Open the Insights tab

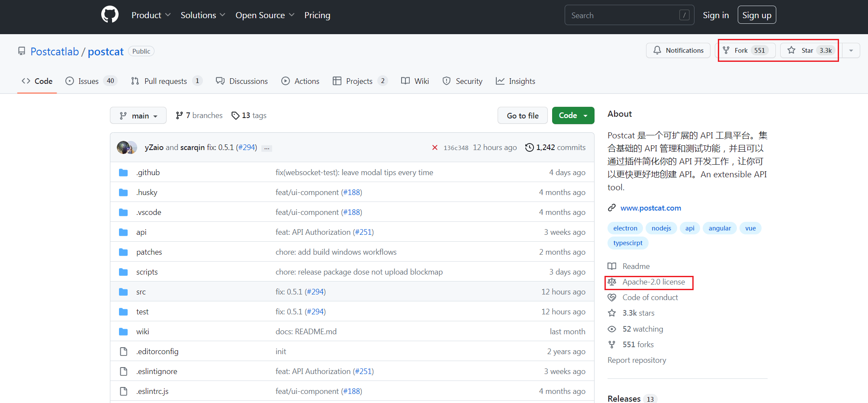[515, 81]
